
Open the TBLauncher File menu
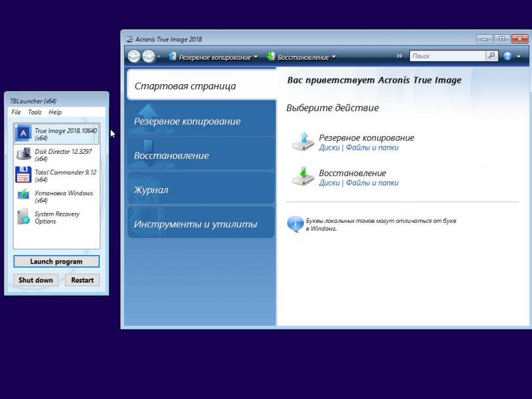[x=16, y=112]
